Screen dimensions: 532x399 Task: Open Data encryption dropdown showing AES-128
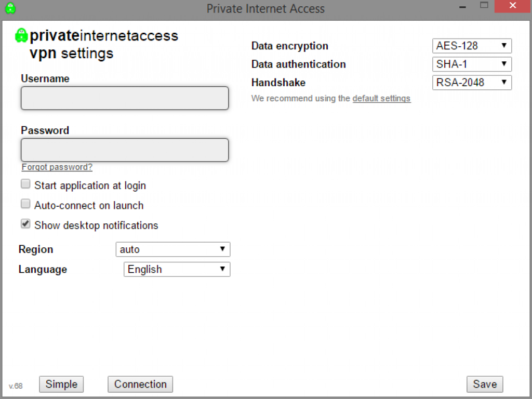click(472, 46)
